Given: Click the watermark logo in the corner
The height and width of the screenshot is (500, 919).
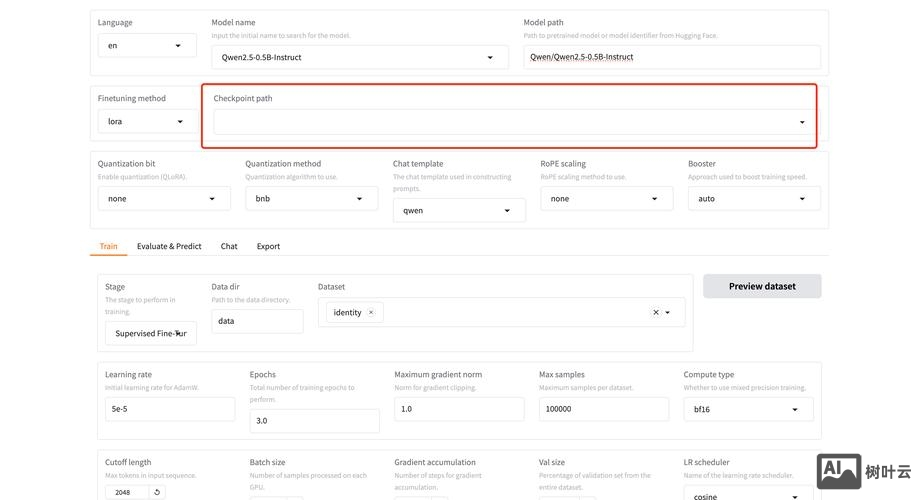Looking at the screenshot, I should coord(838,471).
